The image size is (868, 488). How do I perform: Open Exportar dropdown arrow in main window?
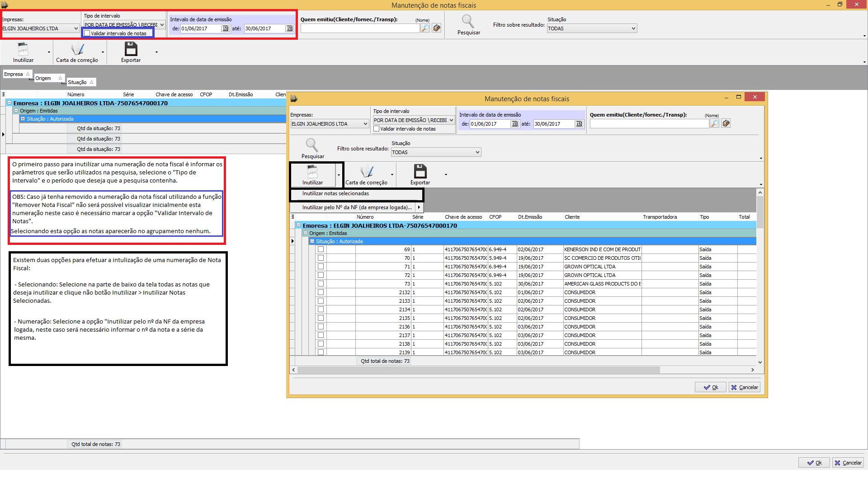156,52
